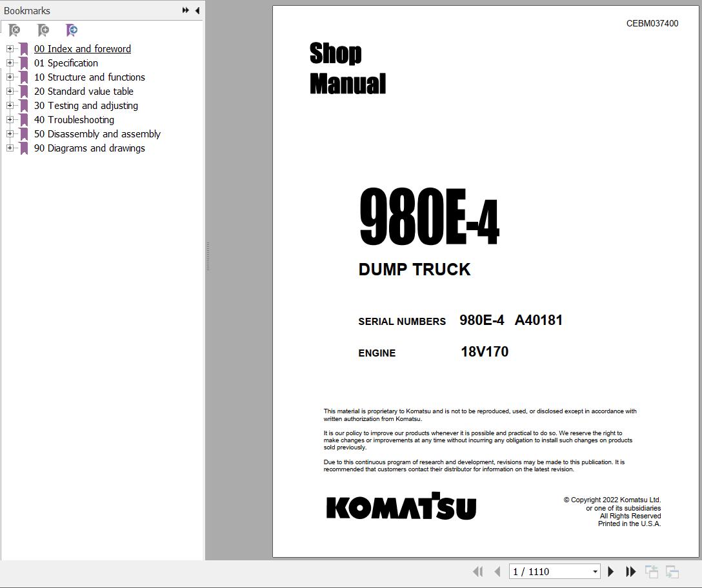The image size is (702, 588).
Task: Click the expand all bookmarks icon
Action: point(43,30)
